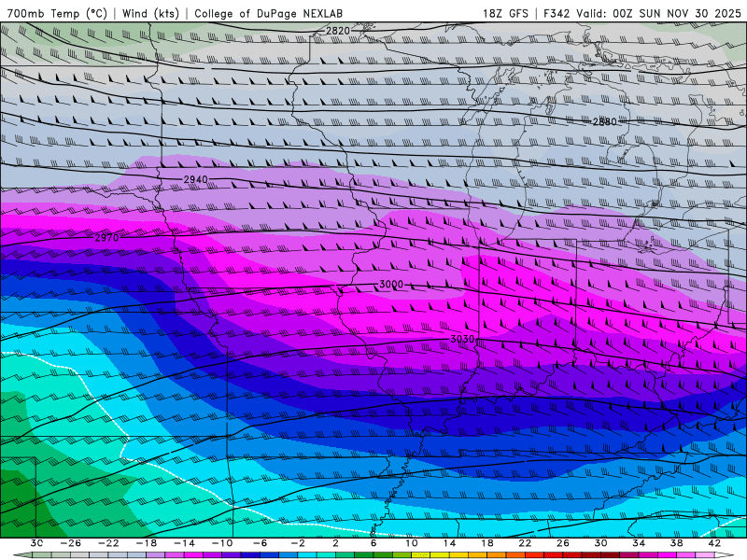747x560 pixels.
Task: Click the -2 colorbar tick label
Action: (298, 543)
